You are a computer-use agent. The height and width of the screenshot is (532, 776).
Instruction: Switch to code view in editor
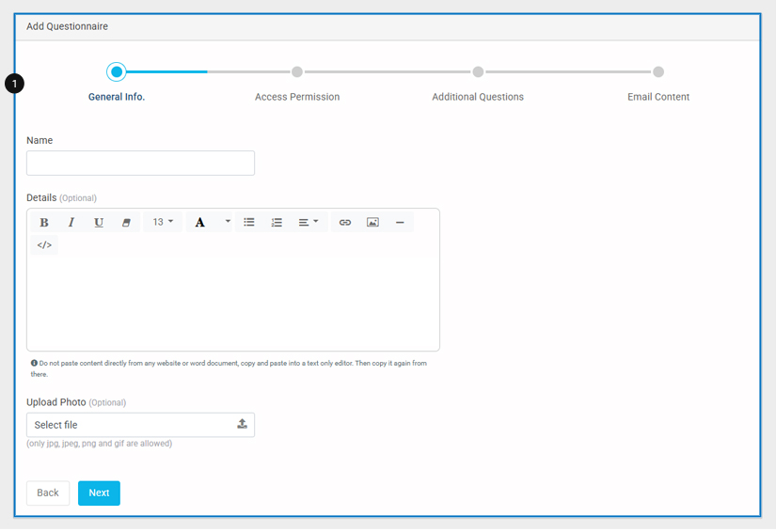[44, 245]
